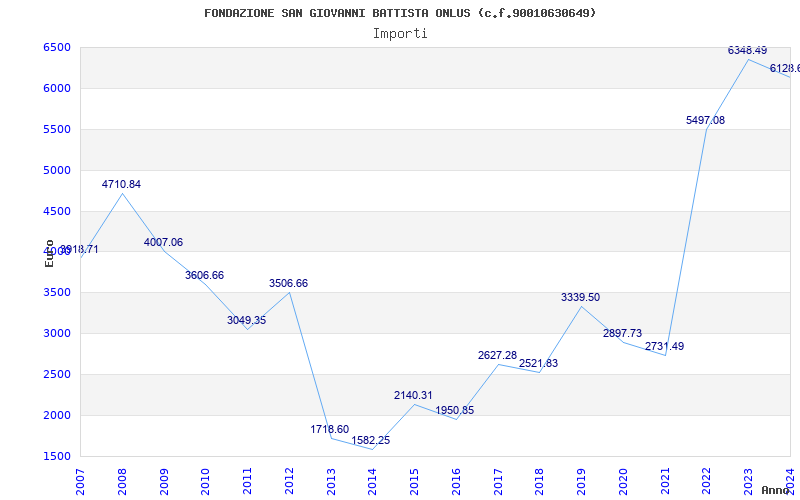The height and width of the screenshot is (500, 800).
Task: Select the 5497.08 data point label
Action: coord(705,121)
